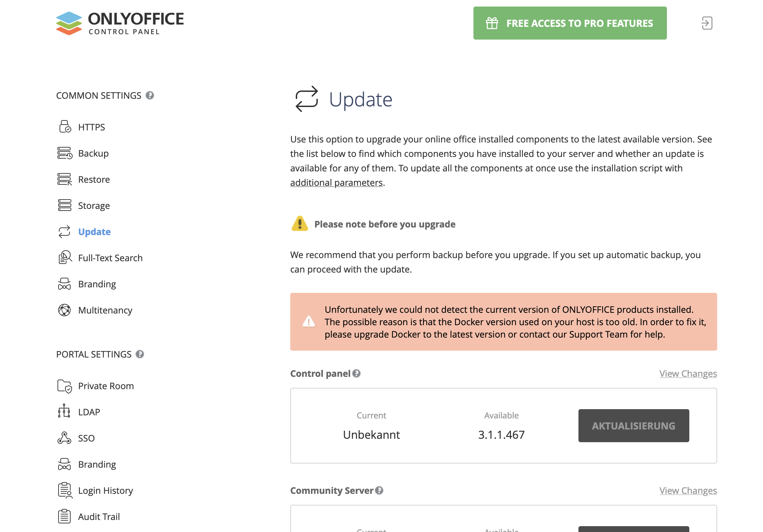Click the SSO triangle-nodes icon
Screen dimensions: 763x532
[x=64, y=438]
